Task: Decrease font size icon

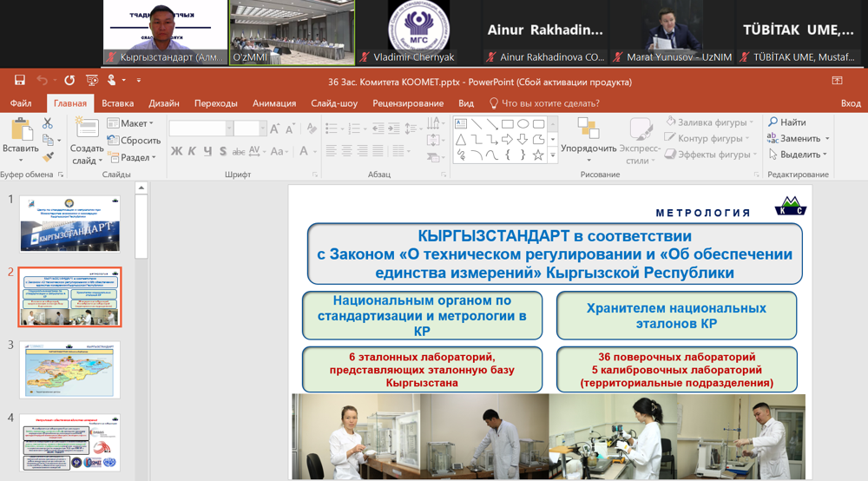Action: [290, 129]
